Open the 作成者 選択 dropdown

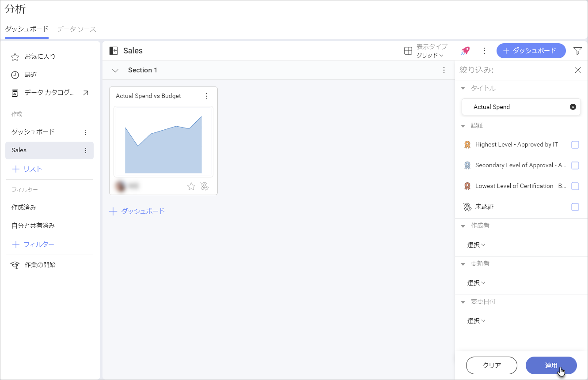(x=476, y=245)
